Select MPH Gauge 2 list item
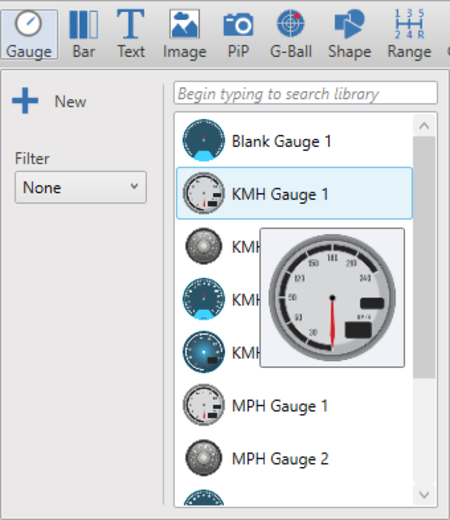 pos(294,458)
